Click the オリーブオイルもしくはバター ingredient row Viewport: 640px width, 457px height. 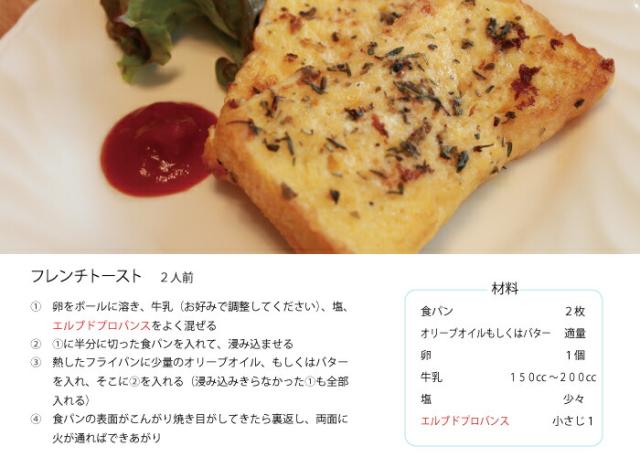click(x=503, y=333)
